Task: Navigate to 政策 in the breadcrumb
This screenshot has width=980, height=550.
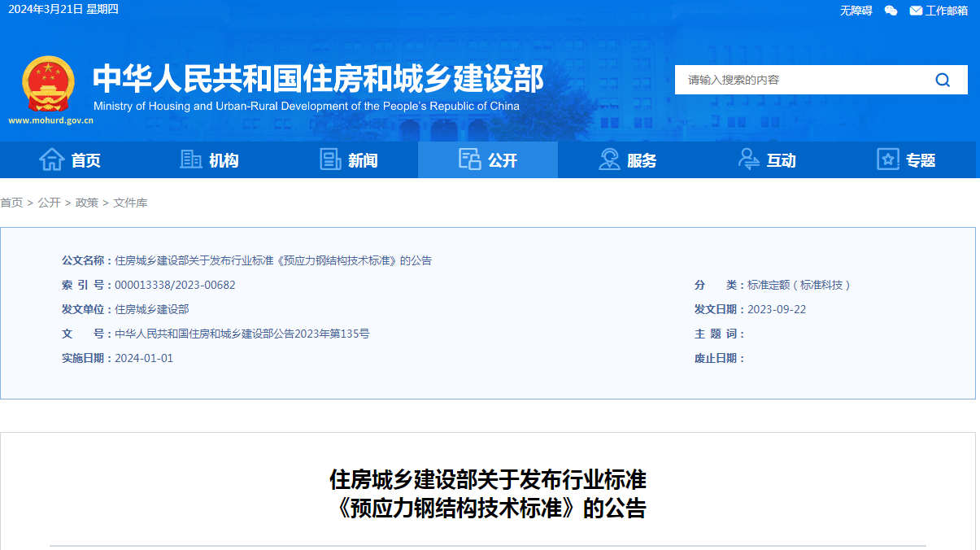Action: coord(87,203)
